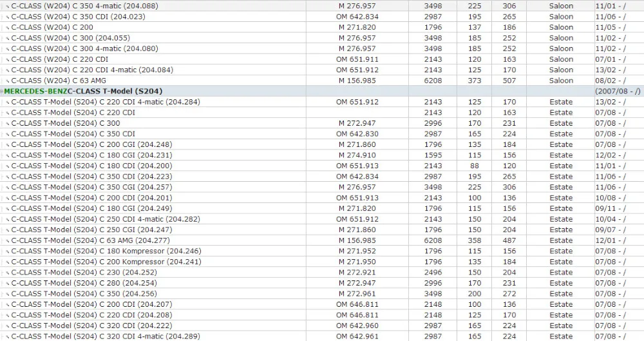Click the 12/02 - / date cell
This screenshot has width=644, height=341.
[611, 155]
